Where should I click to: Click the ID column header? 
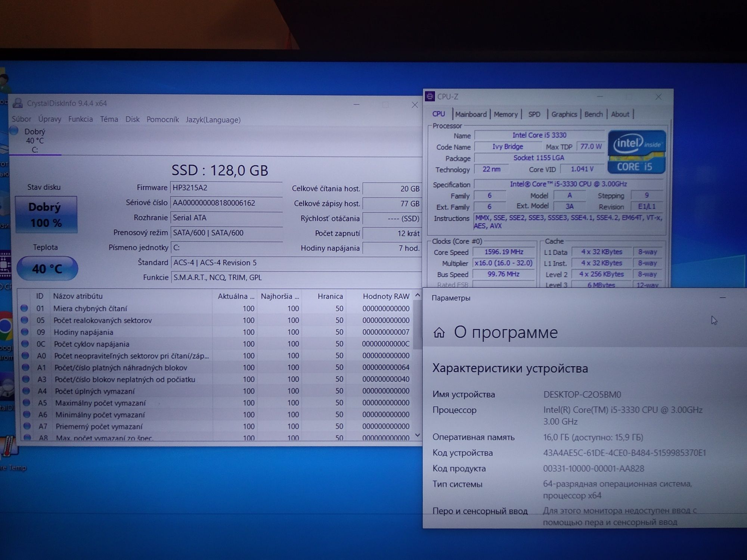pos(40,296)
